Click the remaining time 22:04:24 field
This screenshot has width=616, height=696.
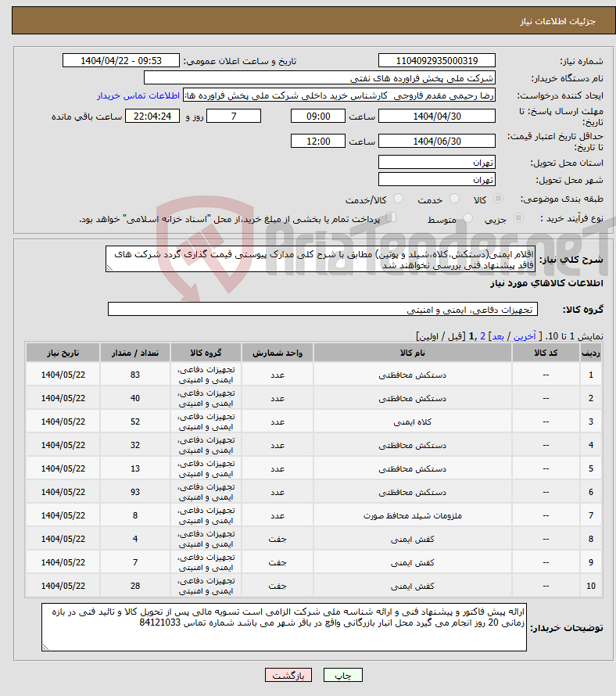[x=152, y=117]
